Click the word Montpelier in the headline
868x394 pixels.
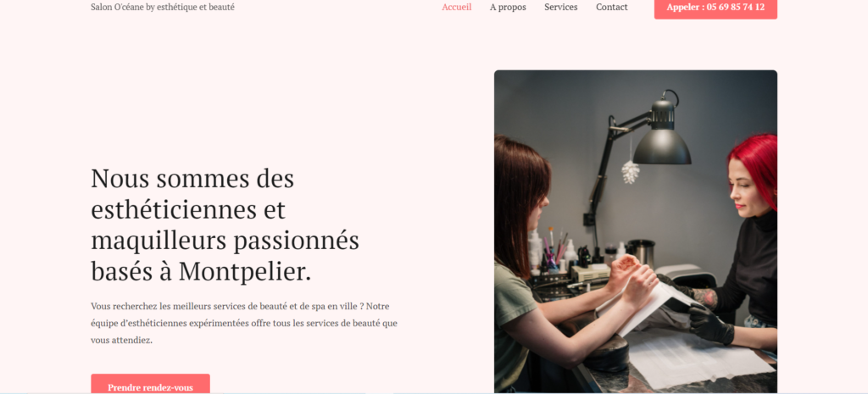[x=245, y=272]
